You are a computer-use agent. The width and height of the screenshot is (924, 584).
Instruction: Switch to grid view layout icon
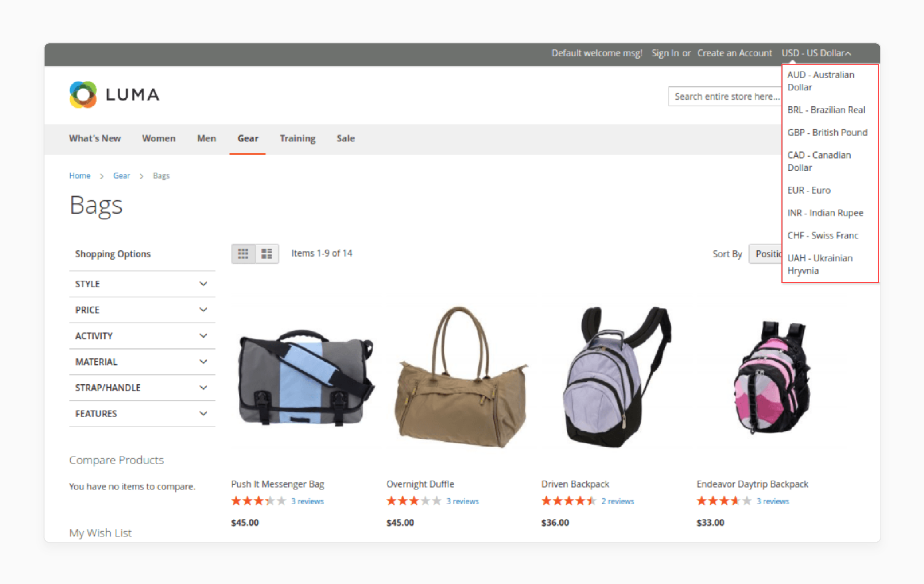click(244, 253)
